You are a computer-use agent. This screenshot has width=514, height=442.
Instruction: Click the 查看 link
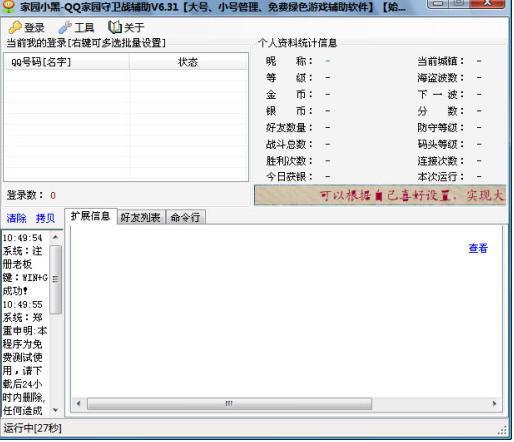tap(478, 248)
